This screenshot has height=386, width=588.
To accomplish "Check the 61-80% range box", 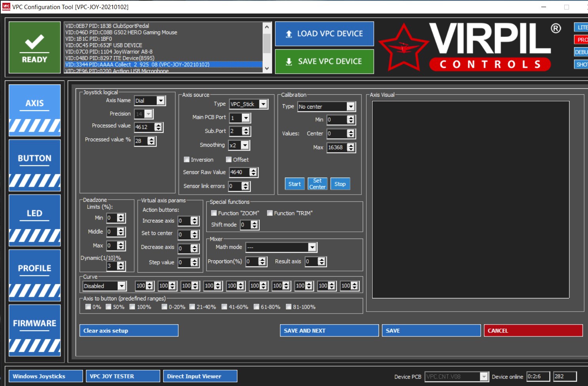I will pyautogui.click(x=257, y=307).
